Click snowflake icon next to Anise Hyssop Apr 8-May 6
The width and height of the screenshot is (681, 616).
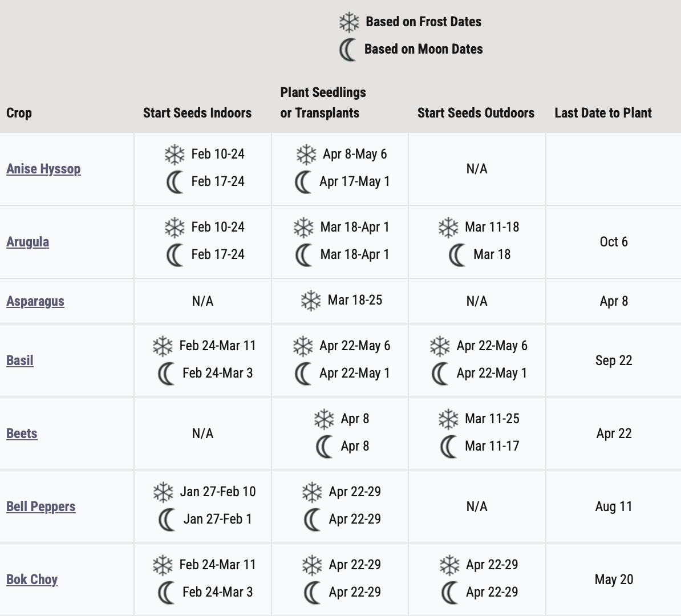click(x=306, y=154)
